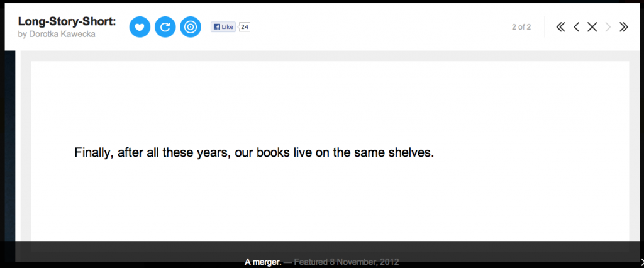
Task: Click the Like count bubble showing 24
Action: (245, 27)
